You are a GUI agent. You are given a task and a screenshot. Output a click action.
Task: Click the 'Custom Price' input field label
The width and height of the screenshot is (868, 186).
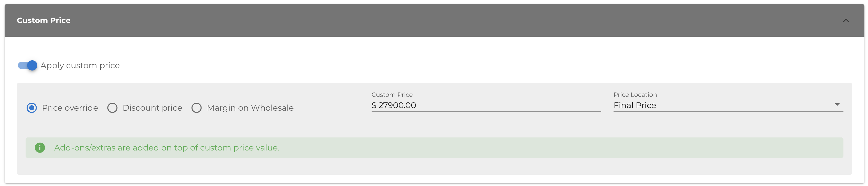(x=392, y=95)
